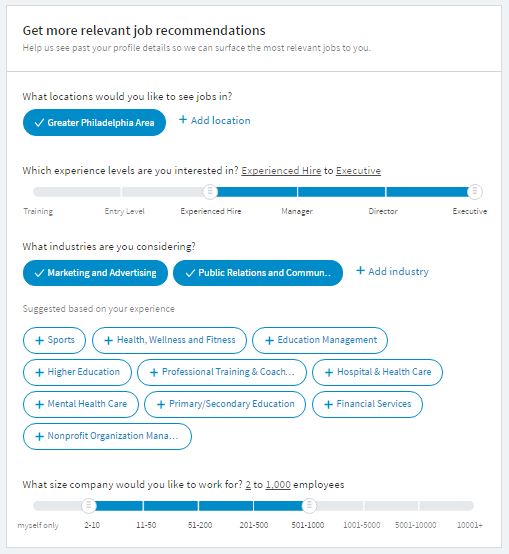Viewport: 509px width, 554px height.
Task: Add Primary/Secondary Education industry
Action: point(225,405)
